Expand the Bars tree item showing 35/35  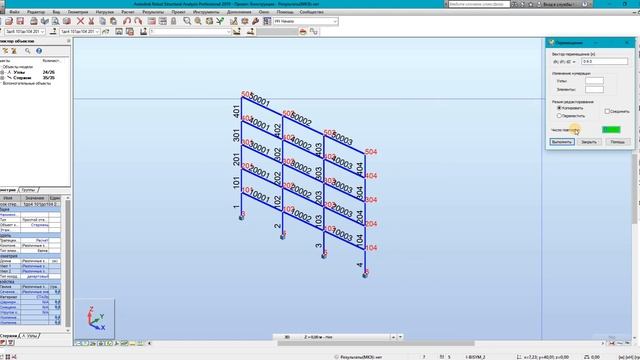tap(2, 78)
